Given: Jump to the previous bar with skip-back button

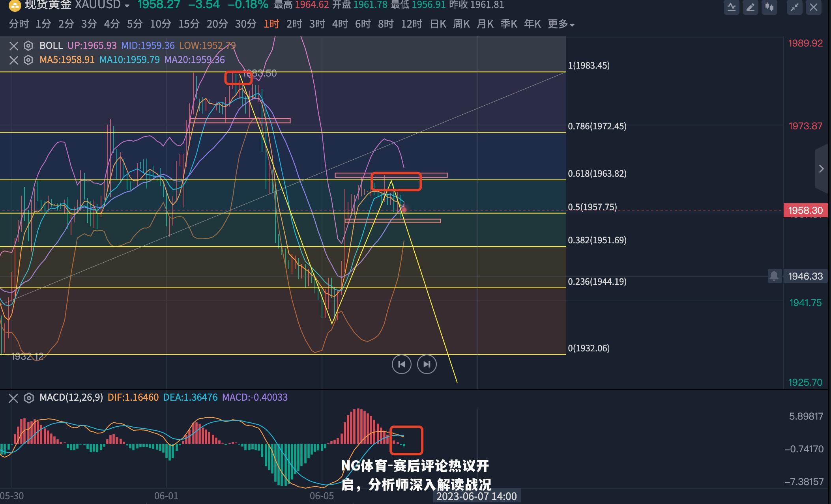Looking at the screenshot, I should click(x=402, y=364).
